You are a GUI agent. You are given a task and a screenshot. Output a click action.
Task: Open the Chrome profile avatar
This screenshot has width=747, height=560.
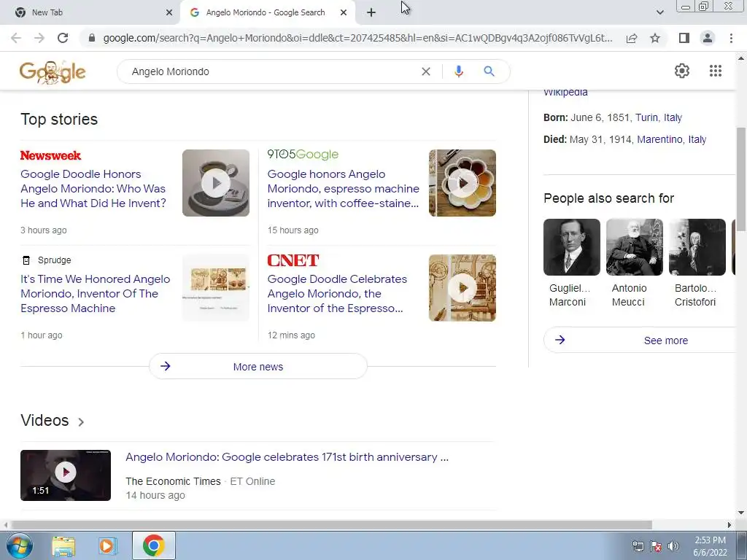pos(708,38)
